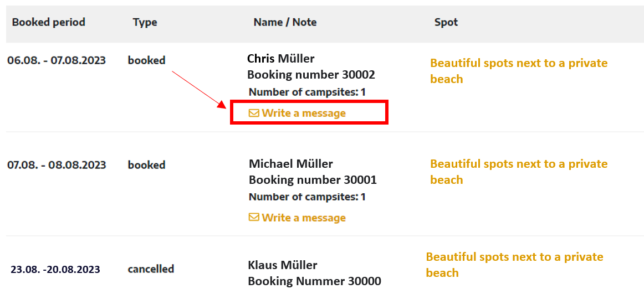Viewport: 644px width, 299px height.
Task: Click Michael Müller's name
Action: pos(291,164)
